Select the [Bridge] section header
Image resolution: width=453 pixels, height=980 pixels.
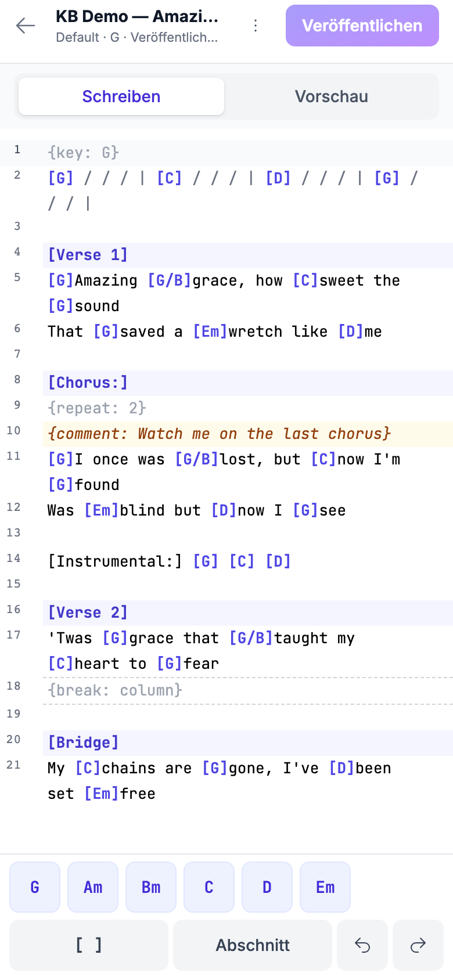click(x=248, y=743)
